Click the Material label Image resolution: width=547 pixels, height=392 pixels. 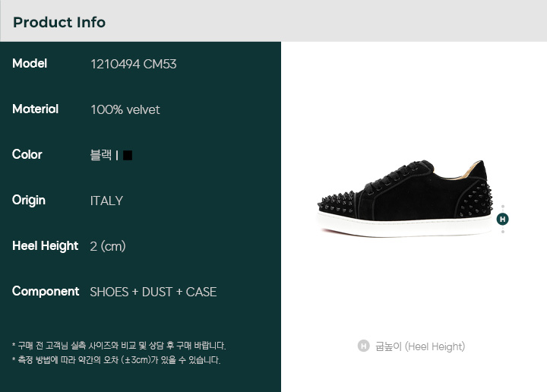coord(35,109)
